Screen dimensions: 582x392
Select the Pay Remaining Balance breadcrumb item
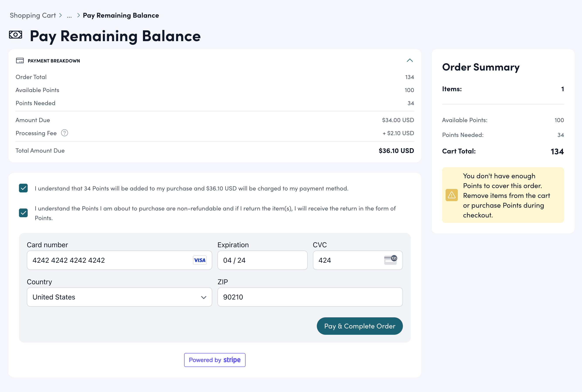tap(121, 15)
